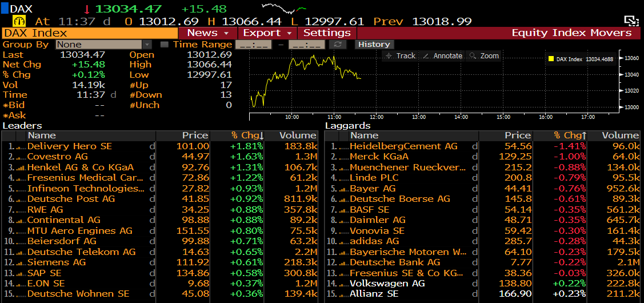The width and height of the screenshot is (644, 303).
Task: Click Deutsche Wohnen SE in Leaders
Action: point(78,294)
